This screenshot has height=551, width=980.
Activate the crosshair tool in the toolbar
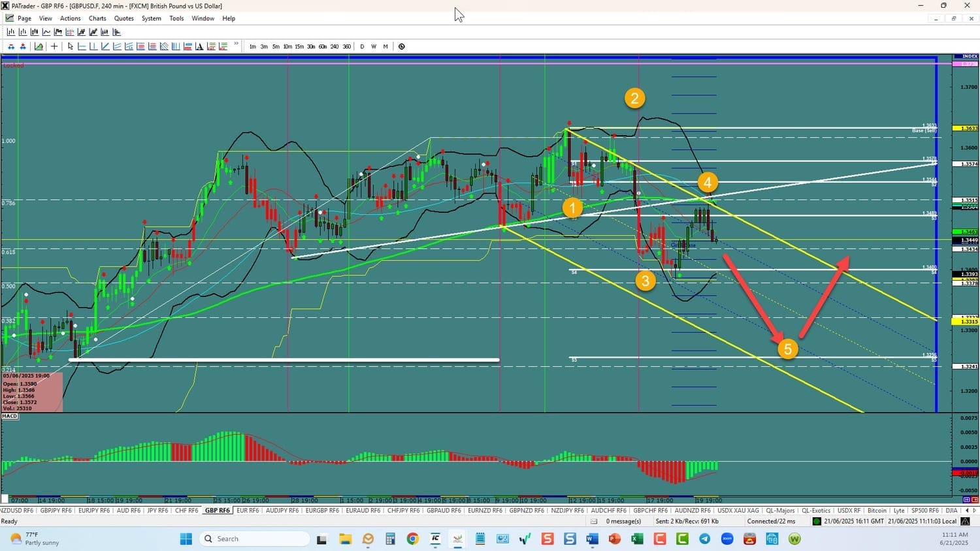[x=54, y=46]
